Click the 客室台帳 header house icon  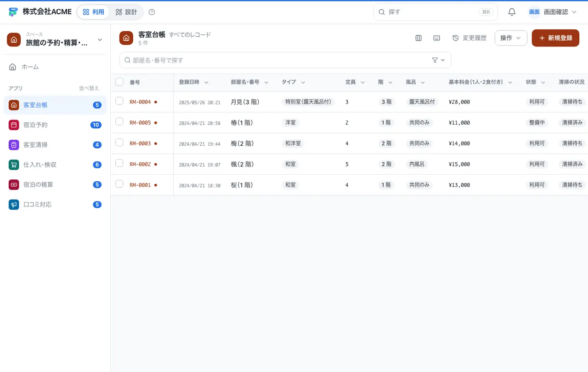[126, 38]
